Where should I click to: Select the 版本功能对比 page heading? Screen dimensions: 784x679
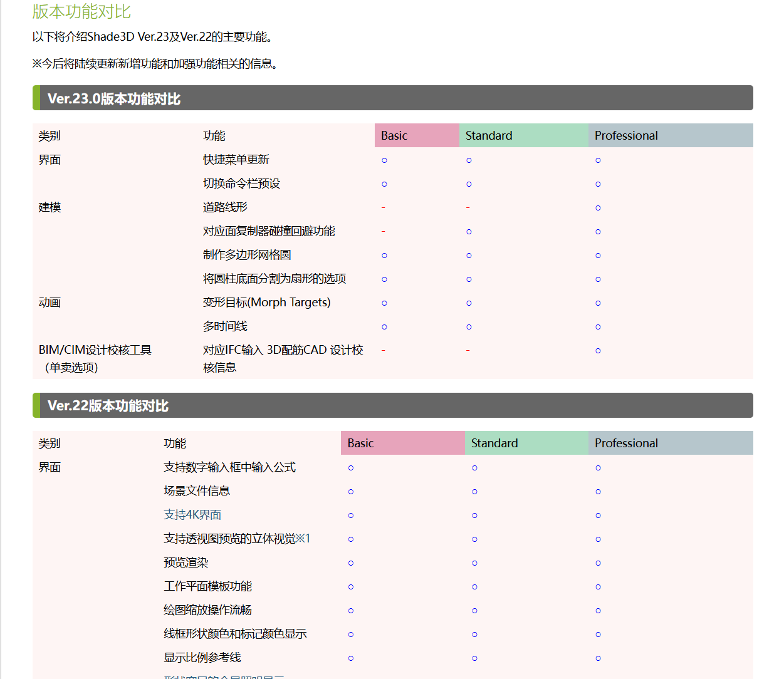(81, 11)
